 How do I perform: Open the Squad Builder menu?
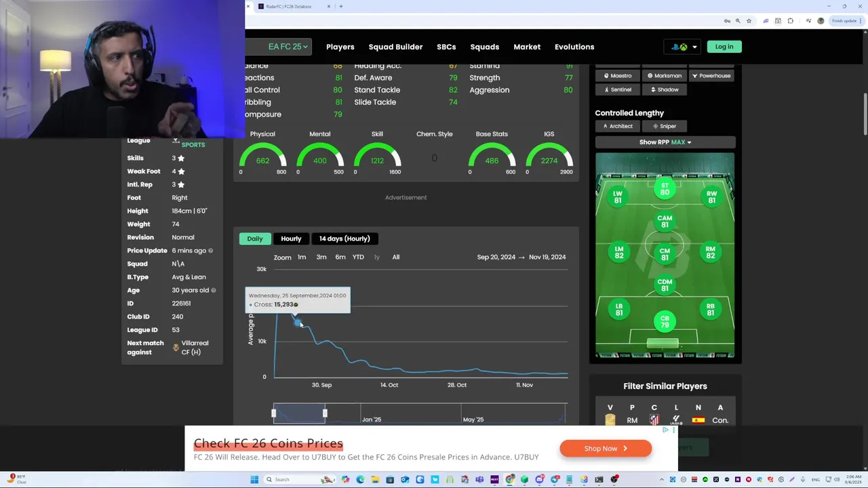pos(395,47)
